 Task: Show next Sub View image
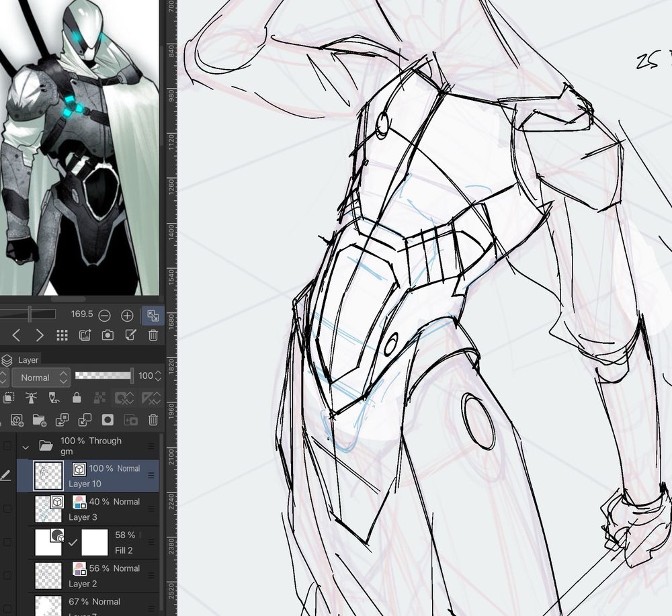[40, 335]
